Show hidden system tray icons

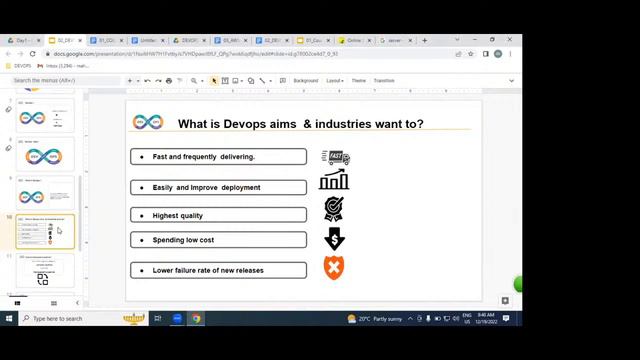[x=410, y=318]
